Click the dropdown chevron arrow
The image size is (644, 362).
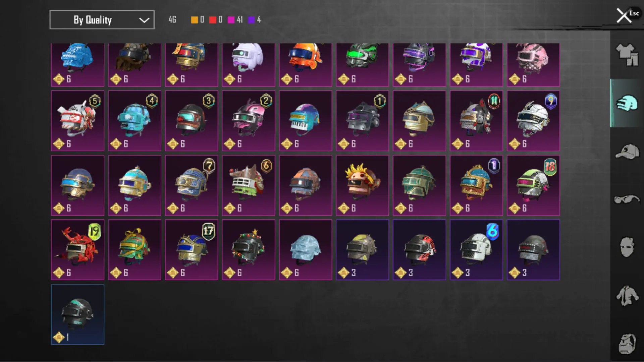point(144,20)
